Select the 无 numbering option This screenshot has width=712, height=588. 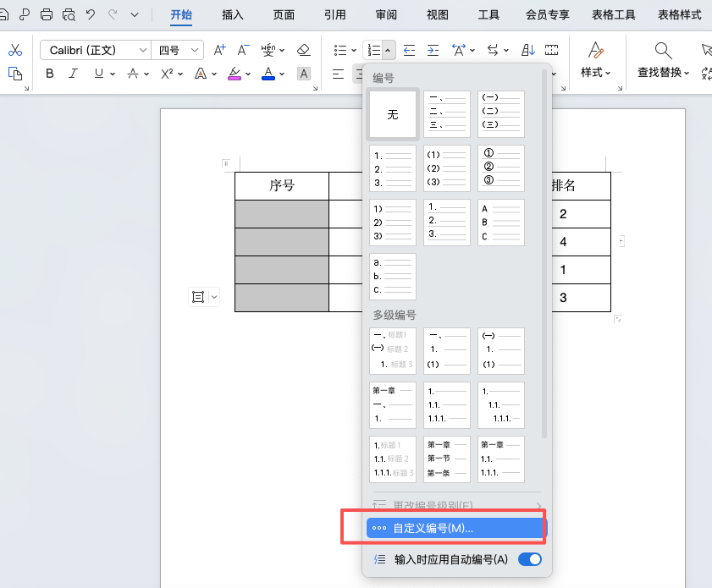[392, 114]
